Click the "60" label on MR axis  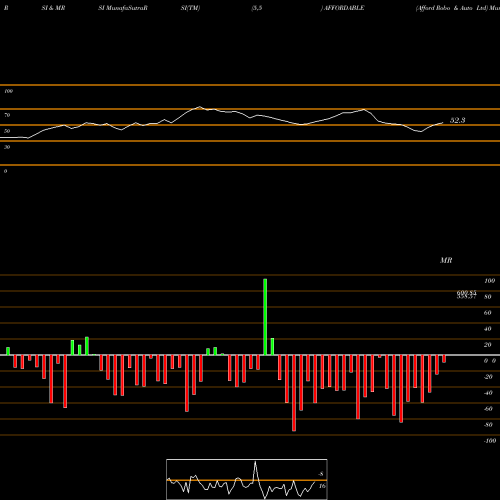[487, 313]
